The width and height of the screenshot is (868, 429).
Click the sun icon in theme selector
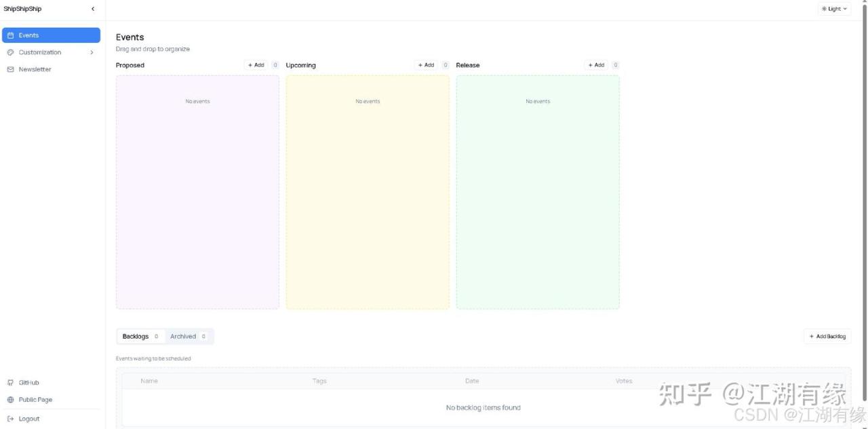(824, 9)
